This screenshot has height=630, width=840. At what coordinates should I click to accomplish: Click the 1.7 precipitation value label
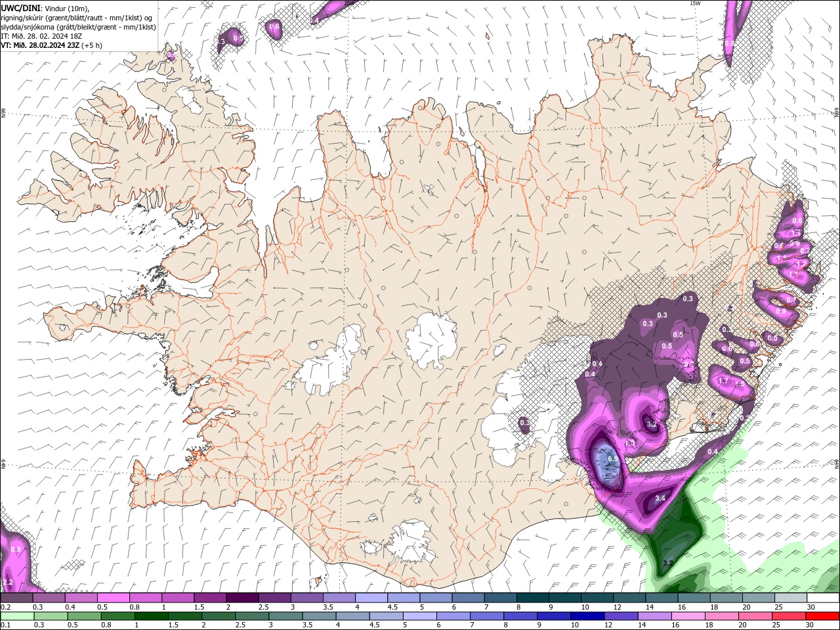click(x=723, y=381)
